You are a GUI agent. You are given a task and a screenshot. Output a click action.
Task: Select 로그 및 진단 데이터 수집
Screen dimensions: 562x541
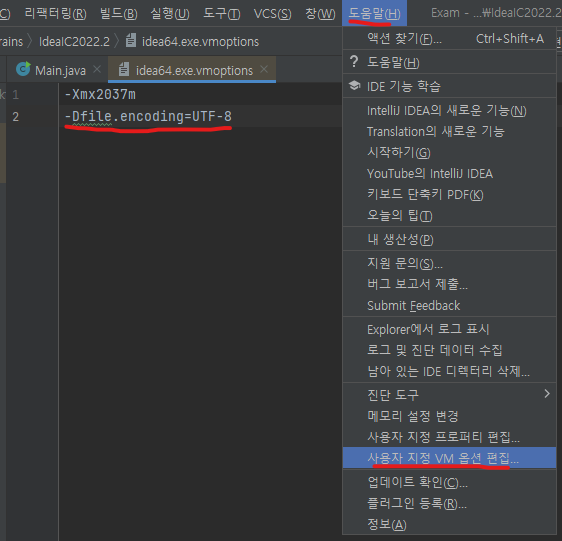tap(449, 350)
